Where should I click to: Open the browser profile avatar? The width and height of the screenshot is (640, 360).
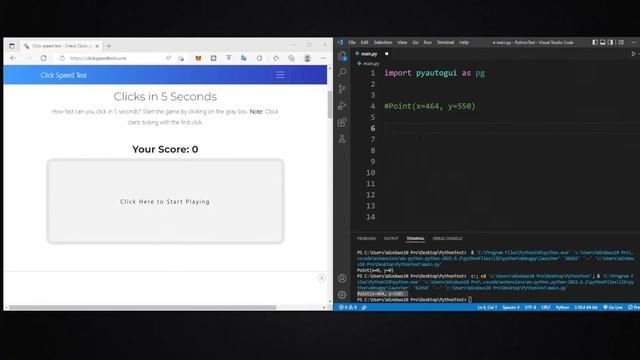click(307, 58)
